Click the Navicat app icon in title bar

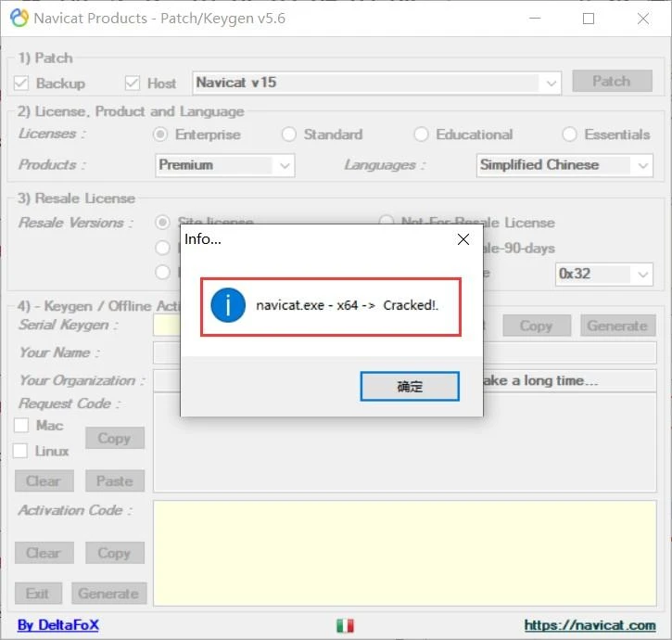coord(19,18)
